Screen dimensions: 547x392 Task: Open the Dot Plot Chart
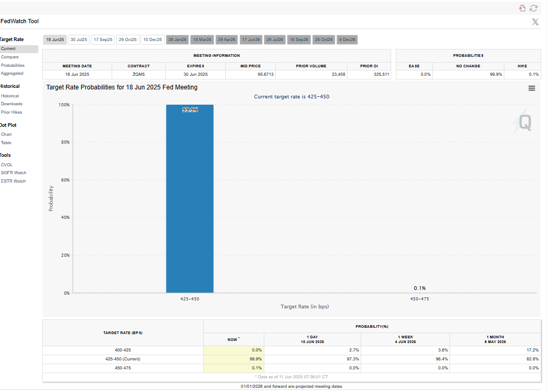coord(6,134)
